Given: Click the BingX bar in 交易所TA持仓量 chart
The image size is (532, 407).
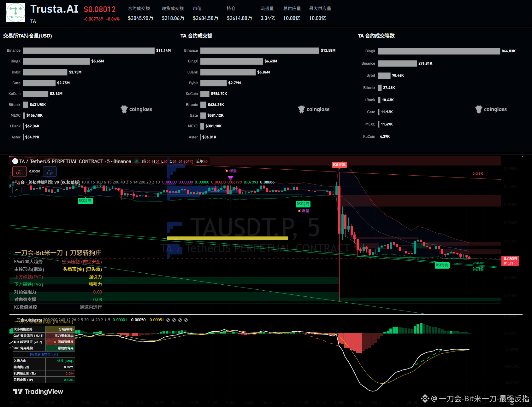Looking at the screenshot, I should tap(56, 61).
